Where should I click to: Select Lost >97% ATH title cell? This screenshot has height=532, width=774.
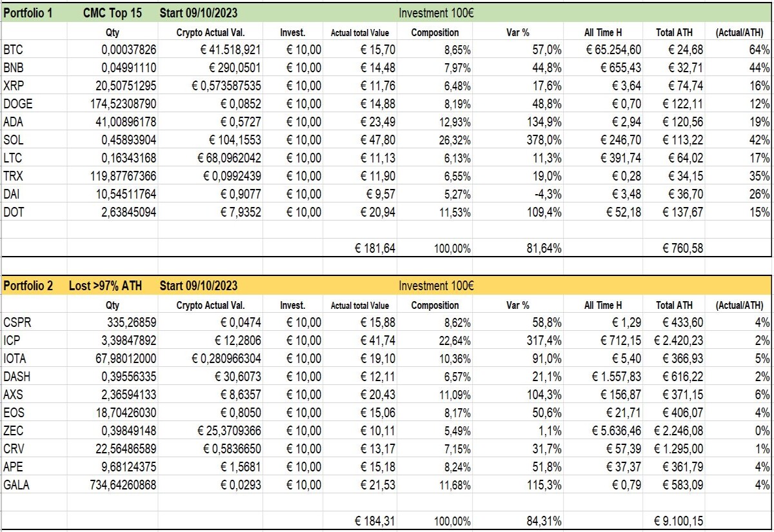click(x=112, y=286)
